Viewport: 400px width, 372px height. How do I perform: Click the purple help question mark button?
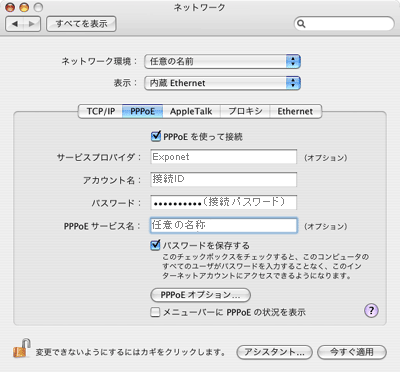pyautogui.click(x=371, y=311)
